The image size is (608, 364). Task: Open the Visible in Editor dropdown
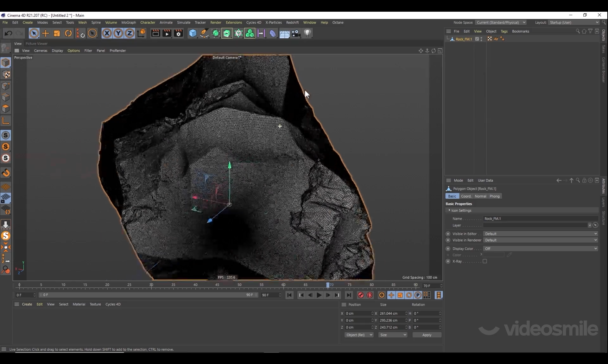(540, 234)
